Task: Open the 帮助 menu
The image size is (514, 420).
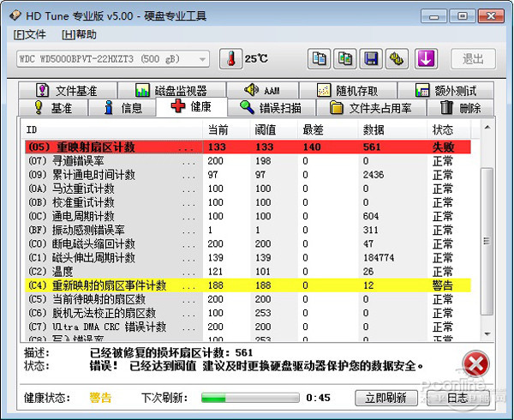Action: coord(79,34)
